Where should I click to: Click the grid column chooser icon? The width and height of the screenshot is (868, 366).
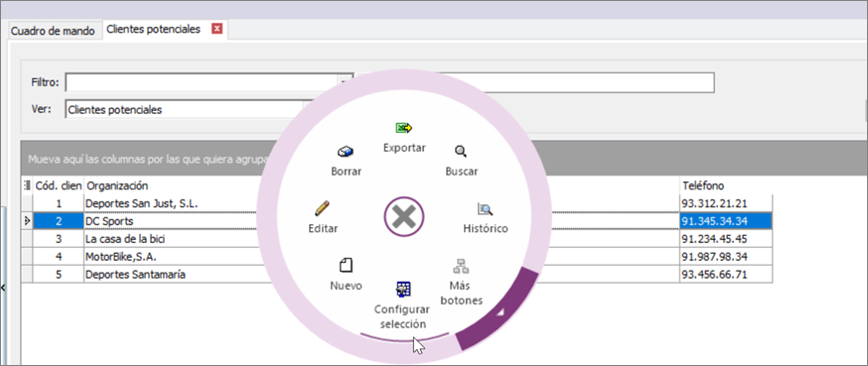click(x=27, y=184)
